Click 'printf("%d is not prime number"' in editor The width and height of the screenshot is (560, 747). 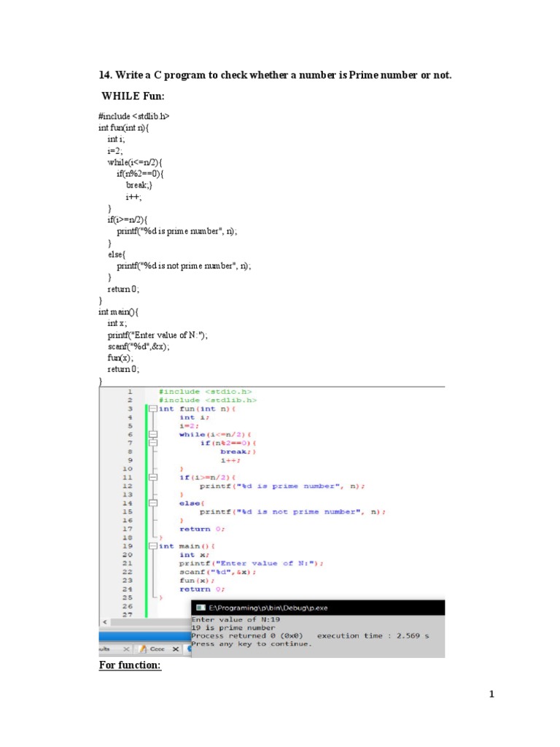281,511
